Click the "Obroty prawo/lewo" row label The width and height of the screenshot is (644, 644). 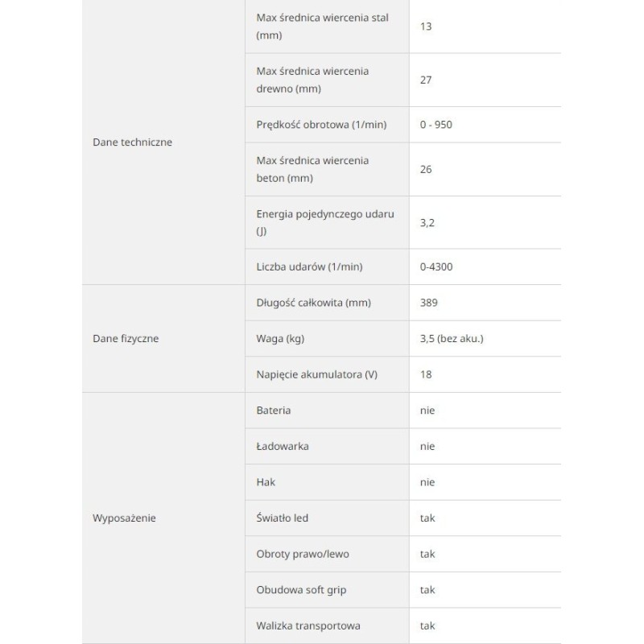[x=303, y=554]
